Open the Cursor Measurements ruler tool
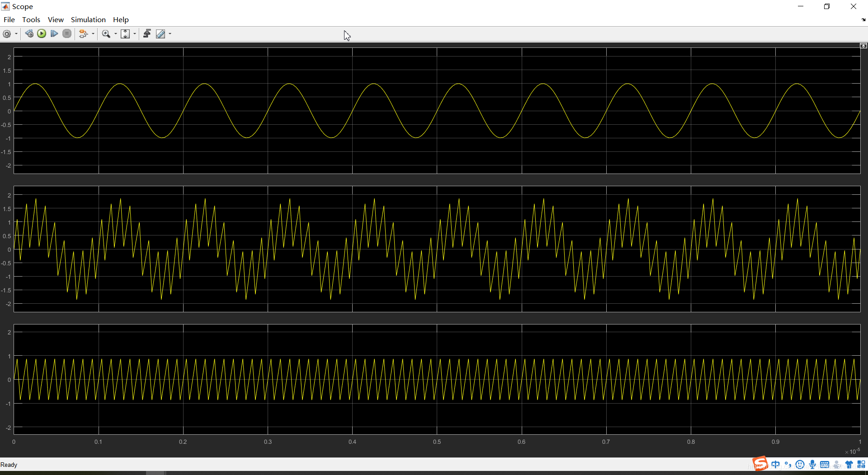 (160, 33)
